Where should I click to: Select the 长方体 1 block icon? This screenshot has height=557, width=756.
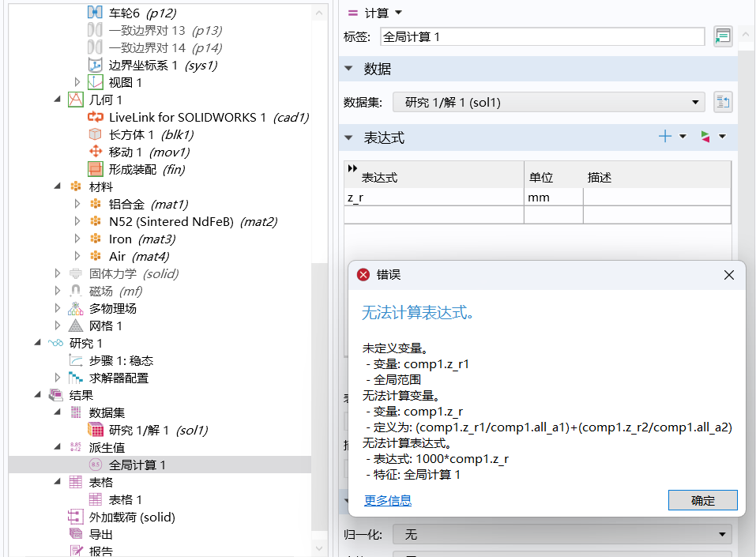pyautogui.click(x=95, y=134)
